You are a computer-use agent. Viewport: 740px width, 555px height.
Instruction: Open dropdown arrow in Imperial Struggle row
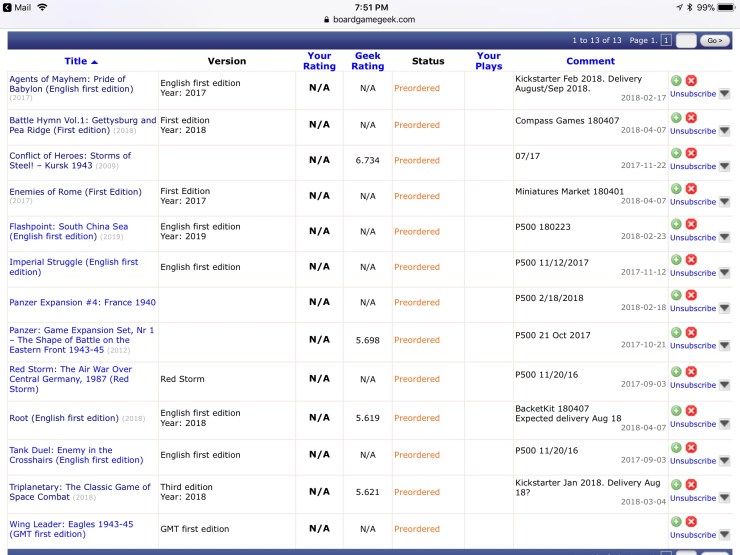click(x=725, y=273)
